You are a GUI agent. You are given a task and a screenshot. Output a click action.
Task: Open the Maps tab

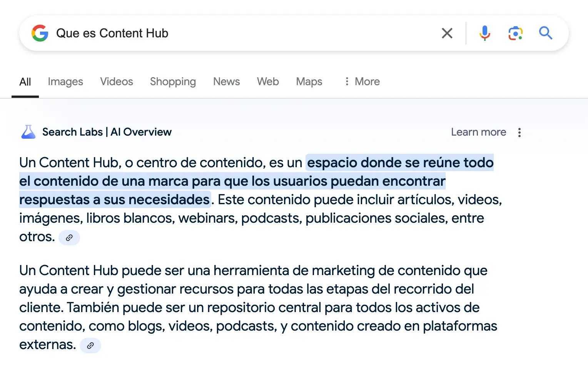coord(309,82)
